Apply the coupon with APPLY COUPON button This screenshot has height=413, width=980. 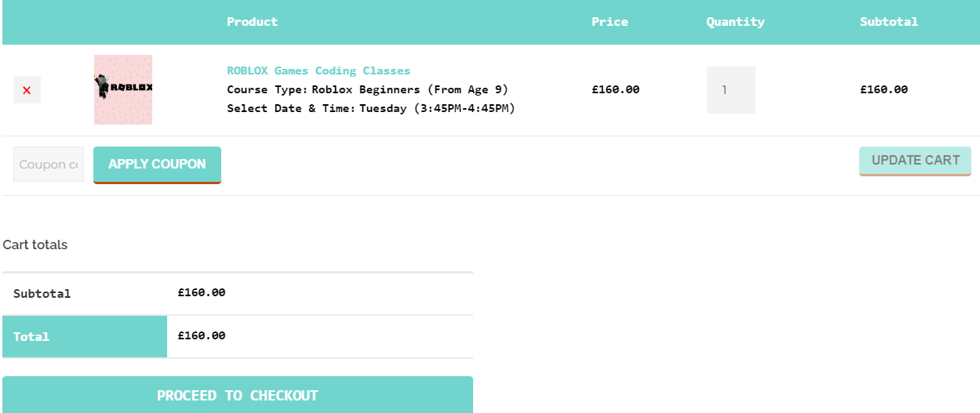click(x=157, y=165)
